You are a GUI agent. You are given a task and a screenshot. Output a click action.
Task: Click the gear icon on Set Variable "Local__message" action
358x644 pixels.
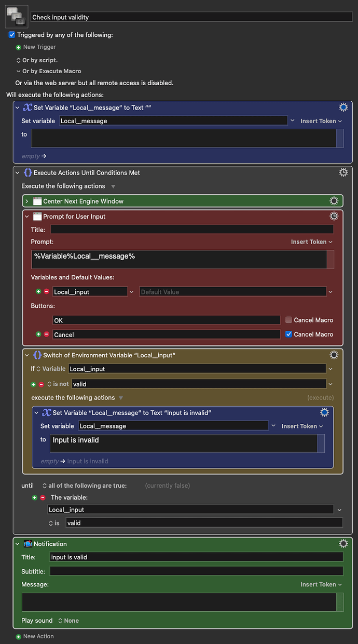(343, 107)
